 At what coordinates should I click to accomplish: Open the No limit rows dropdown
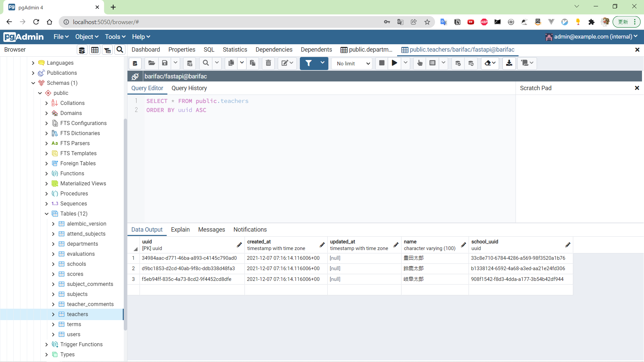point(352,64)
